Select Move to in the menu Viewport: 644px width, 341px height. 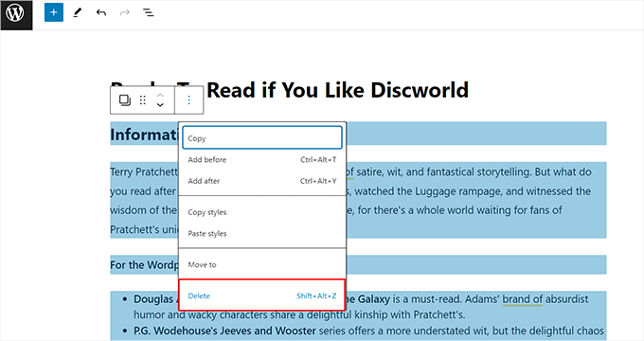262,265
